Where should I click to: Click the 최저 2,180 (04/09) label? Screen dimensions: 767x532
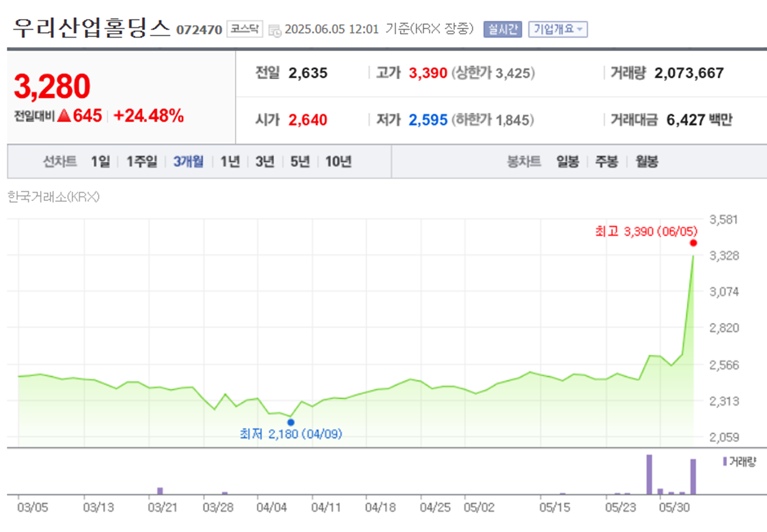tap(291, 434)
